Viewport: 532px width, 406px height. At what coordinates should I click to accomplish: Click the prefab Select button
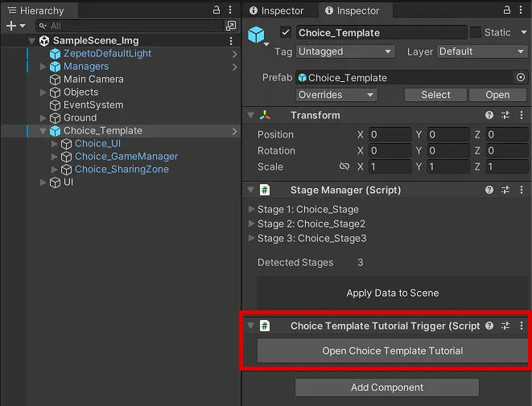(x=435, y=95)
